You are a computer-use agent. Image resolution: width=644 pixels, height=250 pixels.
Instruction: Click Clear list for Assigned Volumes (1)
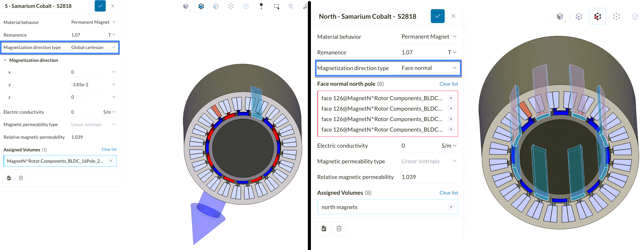[x=109, y=149]
